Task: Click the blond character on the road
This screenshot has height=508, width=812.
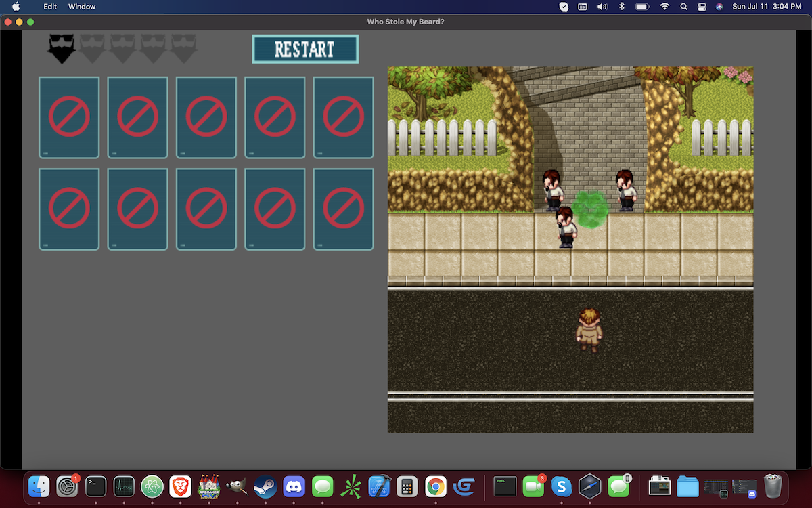Action: click(589, 330)
